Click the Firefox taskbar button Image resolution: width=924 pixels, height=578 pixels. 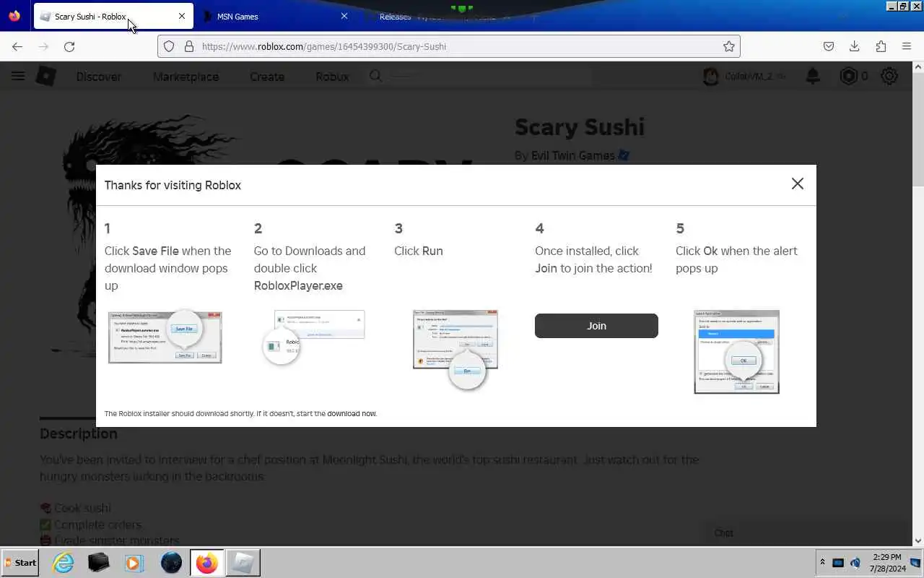(206, 563)
